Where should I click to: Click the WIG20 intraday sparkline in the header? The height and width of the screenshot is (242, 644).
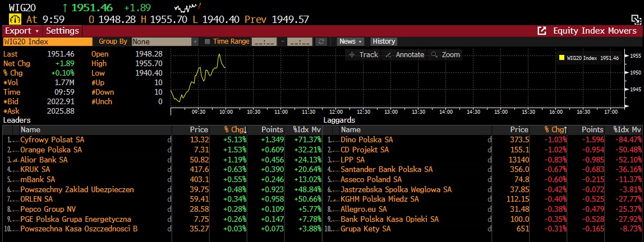pyautogui.click(x=188, y=8)
